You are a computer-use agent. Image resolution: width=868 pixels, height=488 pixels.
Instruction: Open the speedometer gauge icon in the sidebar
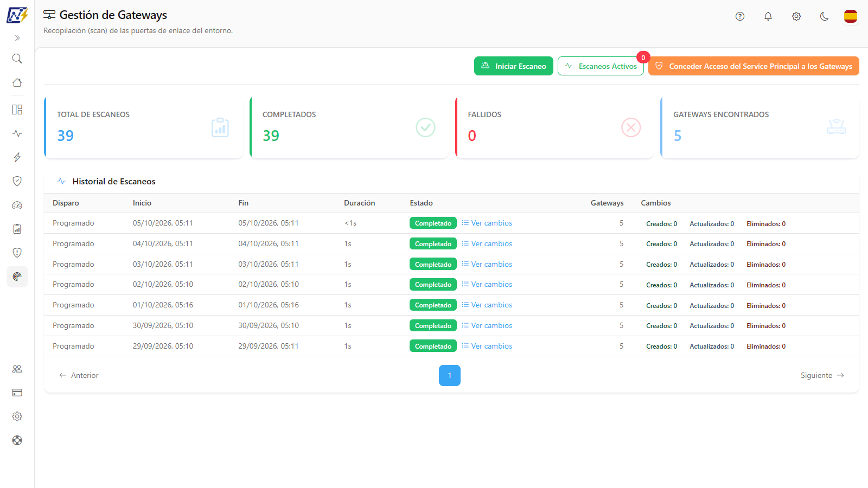[17, 205]
